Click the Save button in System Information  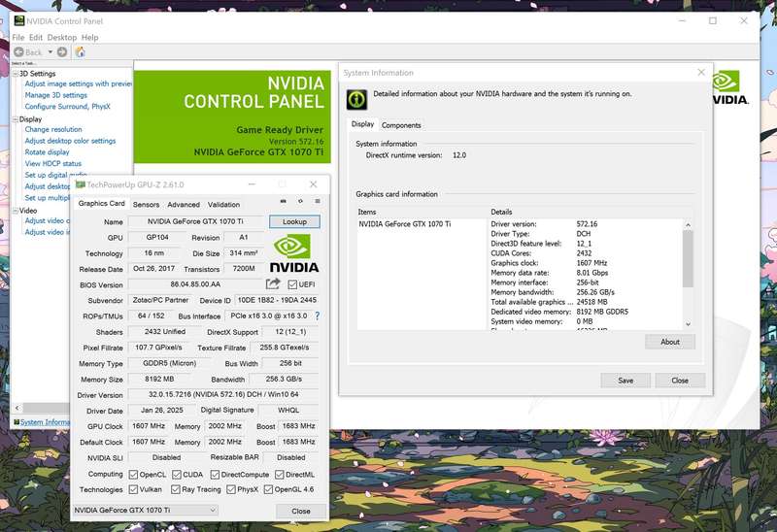pyautogui.click(x=625, y=381)
